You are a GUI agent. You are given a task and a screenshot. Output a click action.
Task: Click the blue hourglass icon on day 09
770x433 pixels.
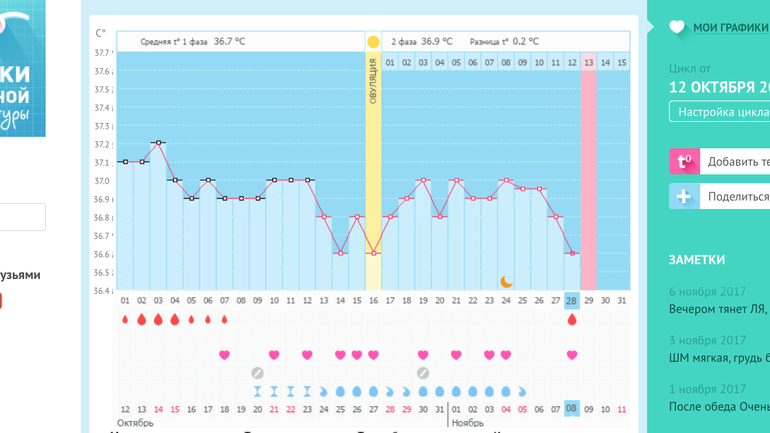click(x=257, y=391)
